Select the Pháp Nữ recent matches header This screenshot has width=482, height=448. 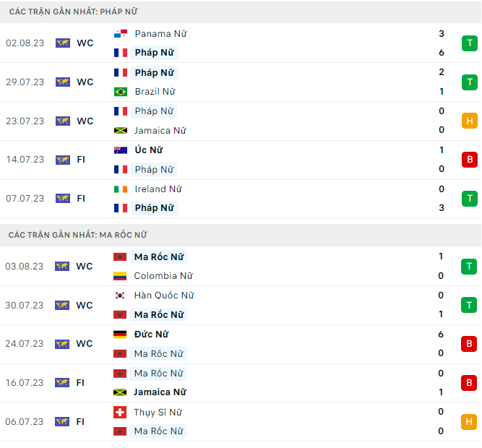pos(74,12)
